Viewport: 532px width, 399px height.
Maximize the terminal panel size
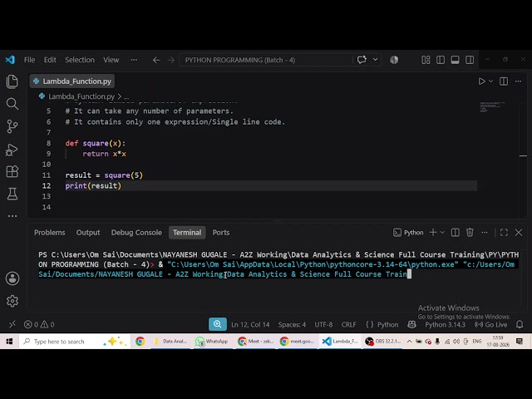point(504,233)
